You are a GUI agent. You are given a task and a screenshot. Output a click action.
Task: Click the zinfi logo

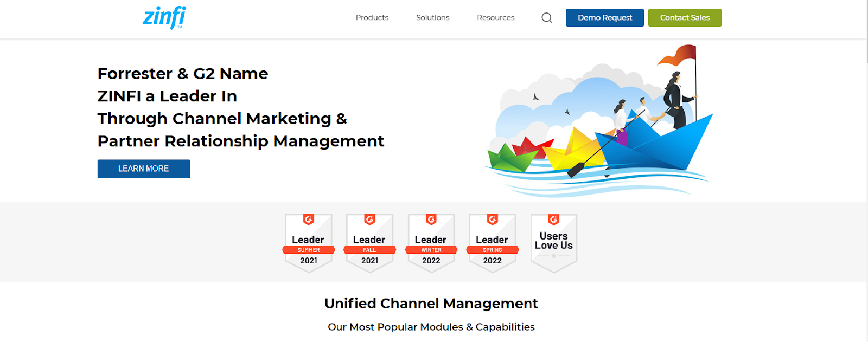pyautogui.click(x=164, y=17)
